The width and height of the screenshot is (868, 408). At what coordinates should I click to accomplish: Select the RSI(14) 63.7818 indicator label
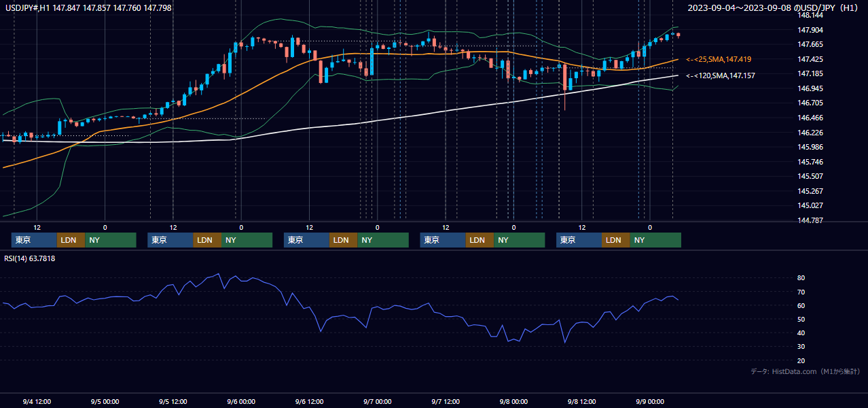coord(30,258)
